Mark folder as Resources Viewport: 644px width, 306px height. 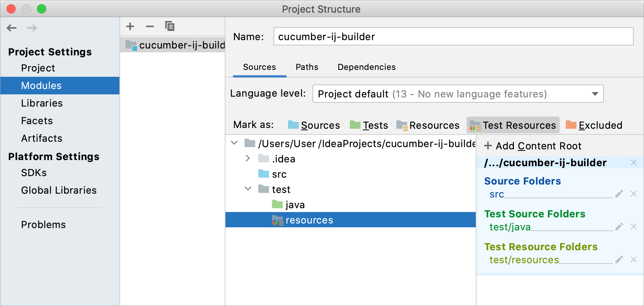[428, 125]
